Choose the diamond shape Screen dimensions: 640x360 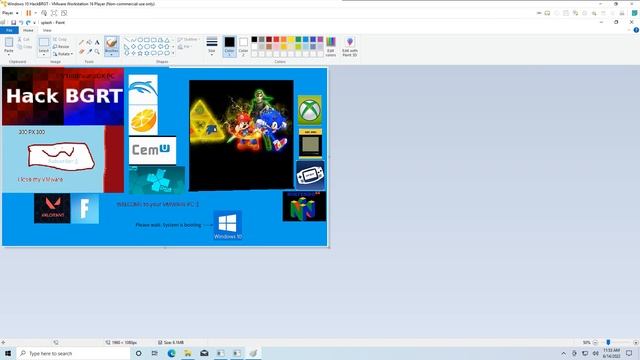coord(133,47)
